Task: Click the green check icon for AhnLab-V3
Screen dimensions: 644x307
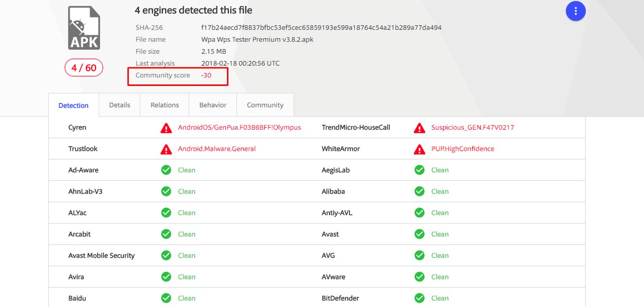Action: (166, 191)
